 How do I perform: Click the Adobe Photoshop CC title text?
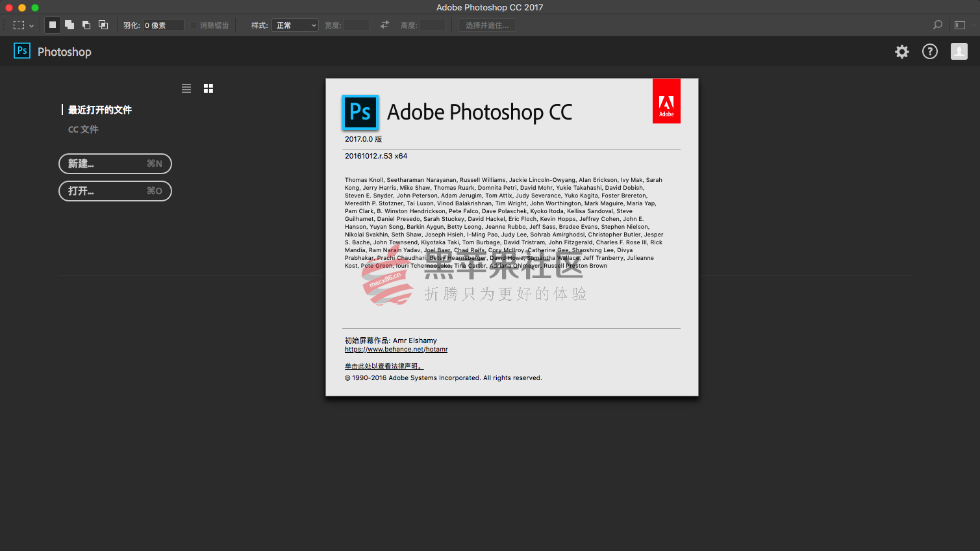480,112
